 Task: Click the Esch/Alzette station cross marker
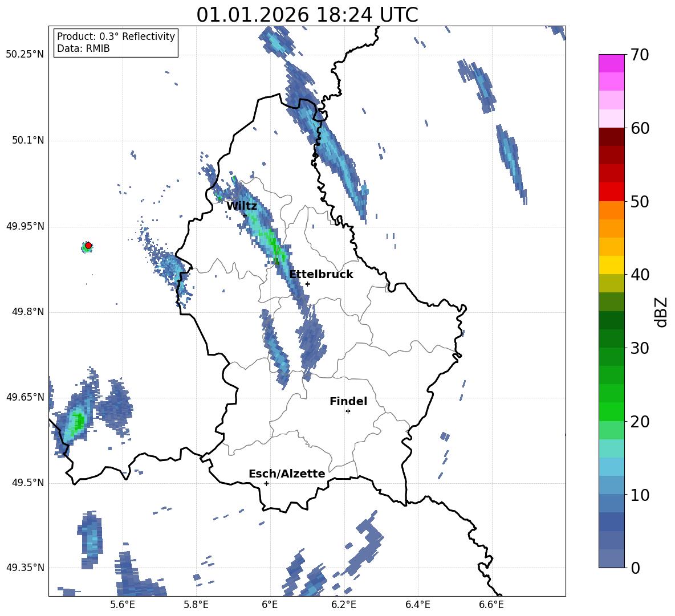coord(266,483)
